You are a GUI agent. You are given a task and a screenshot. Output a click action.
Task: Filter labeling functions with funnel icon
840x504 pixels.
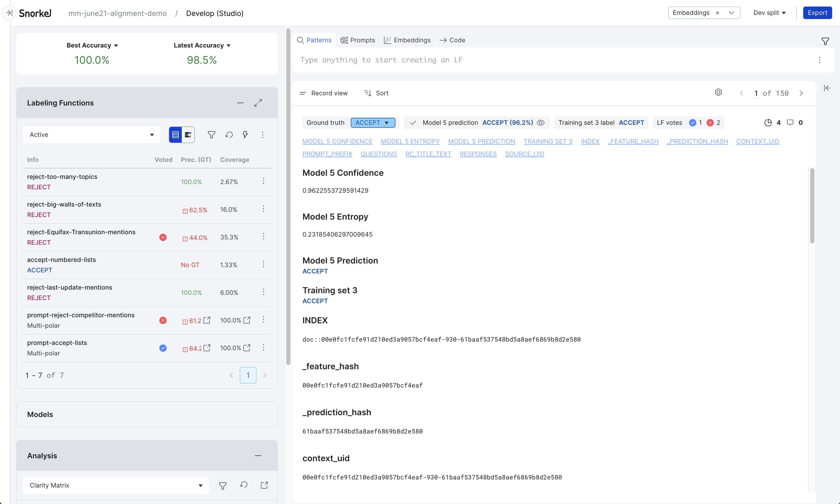coord(211,135)
